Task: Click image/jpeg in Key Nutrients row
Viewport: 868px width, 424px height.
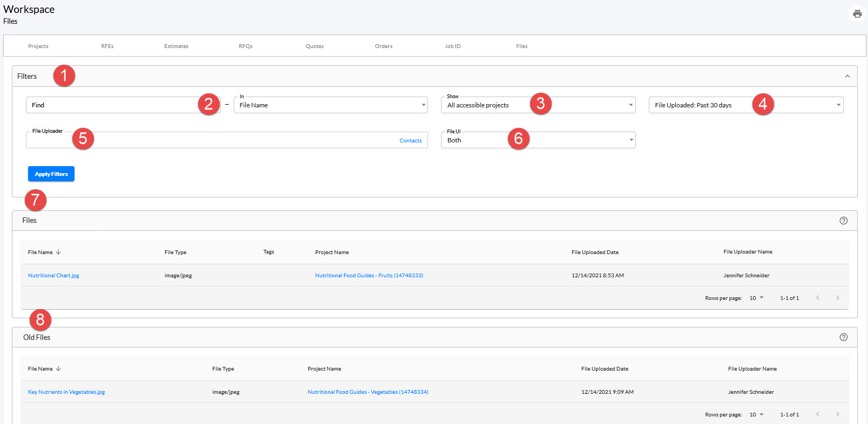Action: (x=226, y=392)
